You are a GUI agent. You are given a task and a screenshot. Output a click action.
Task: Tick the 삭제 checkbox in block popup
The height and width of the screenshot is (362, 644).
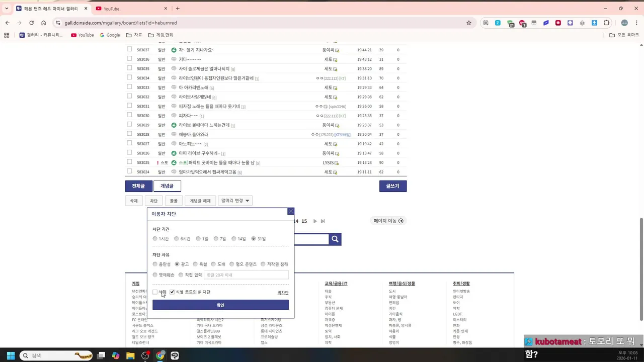coord(155,292)
